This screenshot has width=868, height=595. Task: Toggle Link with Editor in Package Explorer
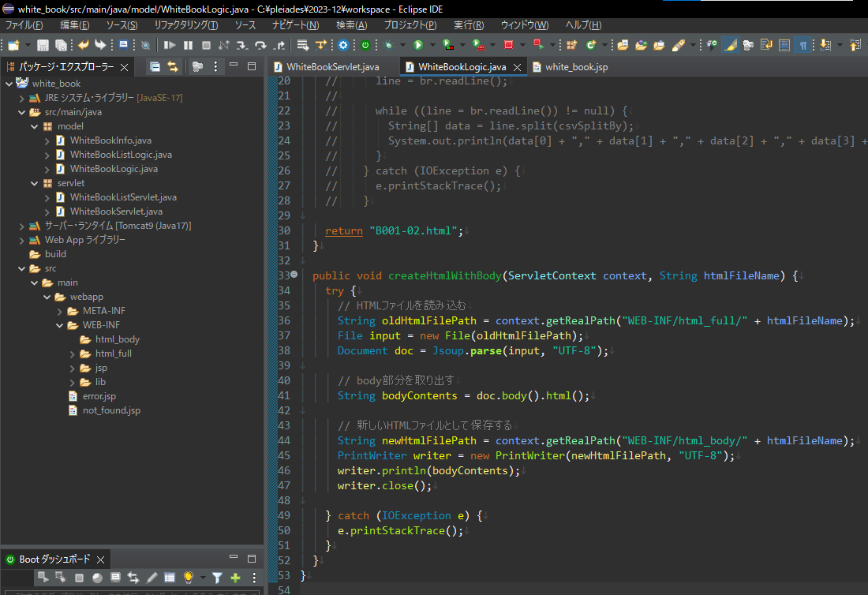pyautogui.click(x=172, y=67)
